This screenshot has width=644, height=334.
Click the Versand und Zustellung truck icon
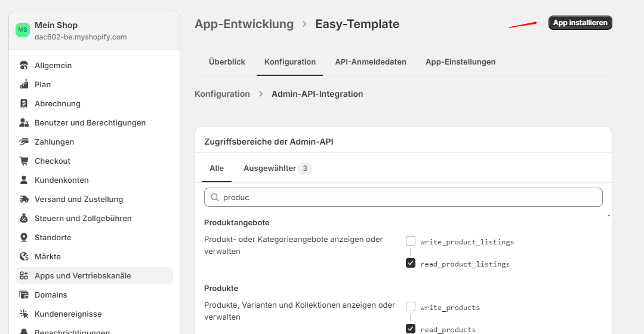coord(24,199)
